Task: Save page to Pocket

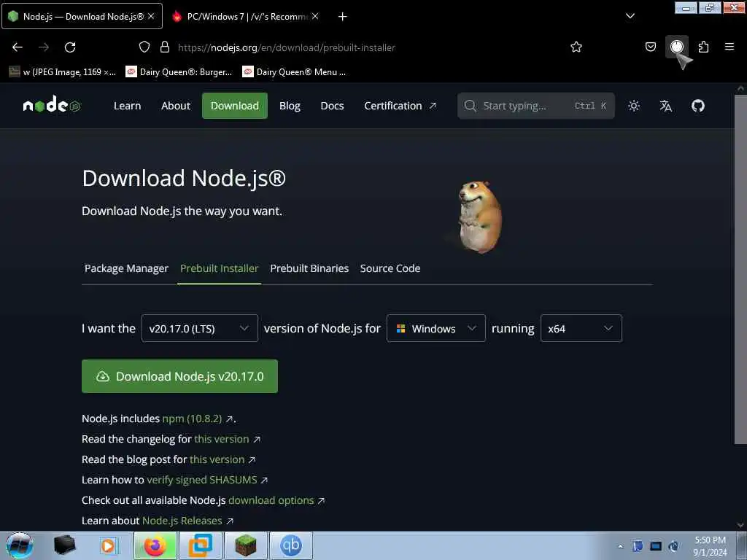Action: click(650, 47)
